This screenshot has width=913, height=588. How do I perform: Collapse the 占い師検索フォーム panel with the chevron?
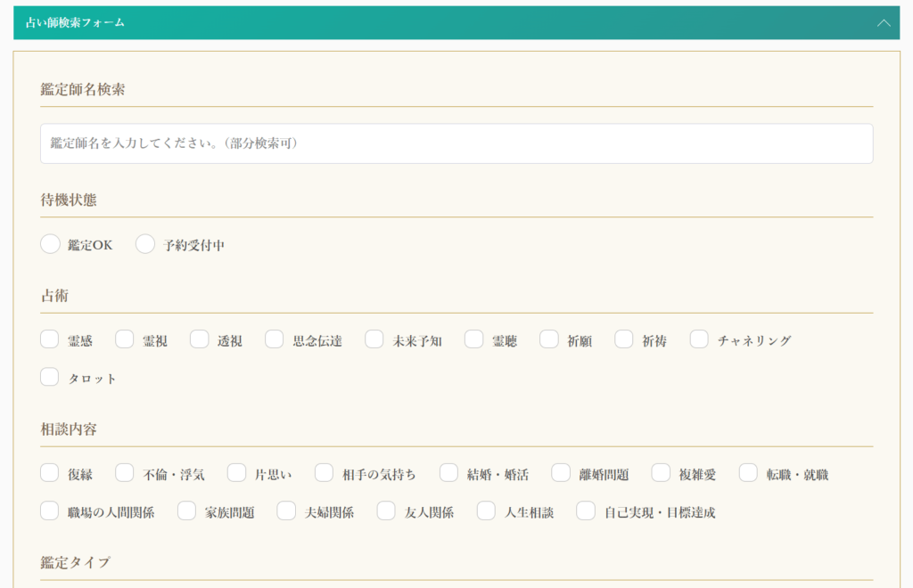pos(884,22)
